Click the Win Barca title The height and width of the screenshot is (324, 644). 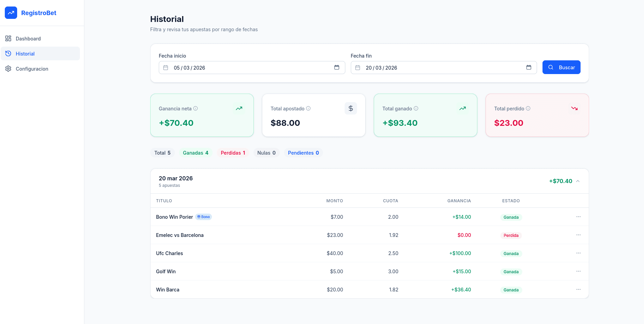click(168, 290)
